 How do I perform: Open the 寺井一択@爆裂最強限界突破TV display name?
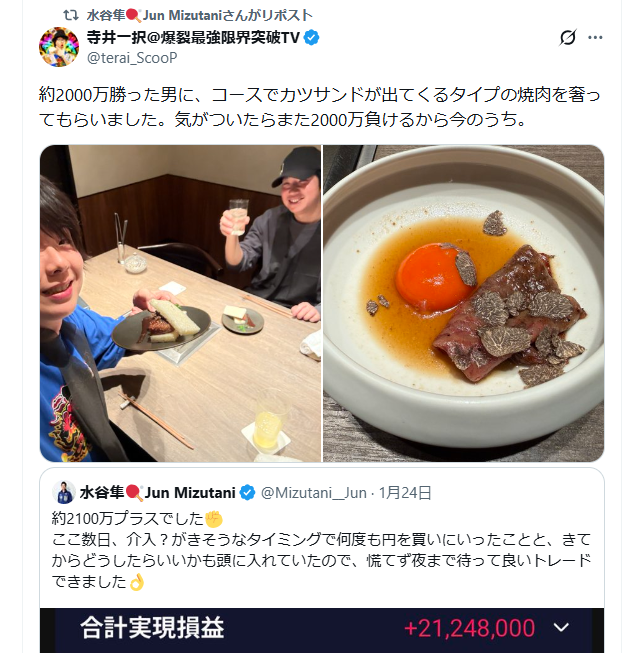point(193,37)
